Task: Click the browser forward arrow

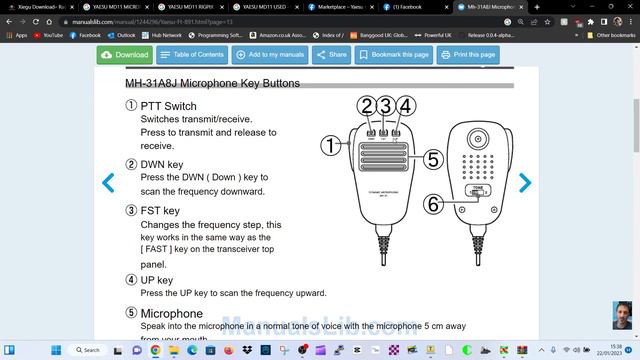Action: (22, 22)
